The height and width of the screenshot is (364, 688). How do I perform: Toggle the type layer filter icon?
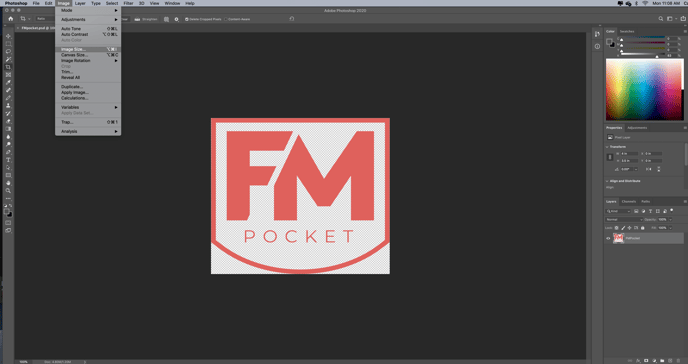[650, 211]
